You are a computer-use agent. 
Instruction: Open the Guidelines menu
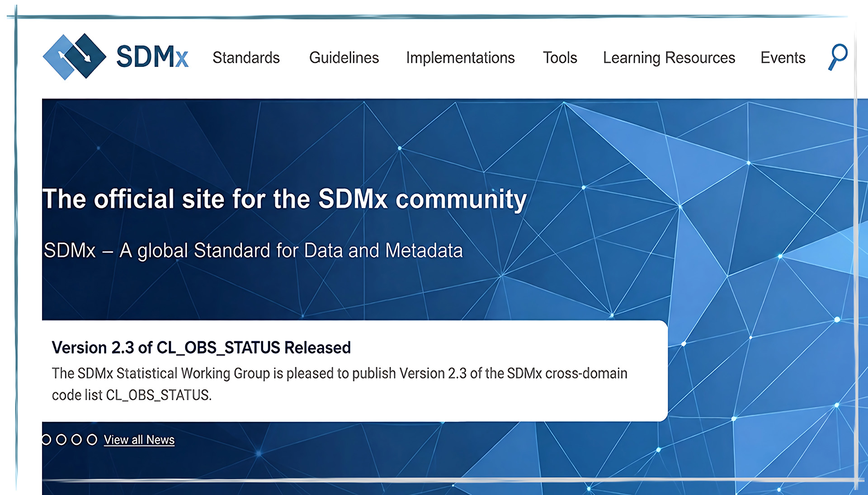coord(344,58)
